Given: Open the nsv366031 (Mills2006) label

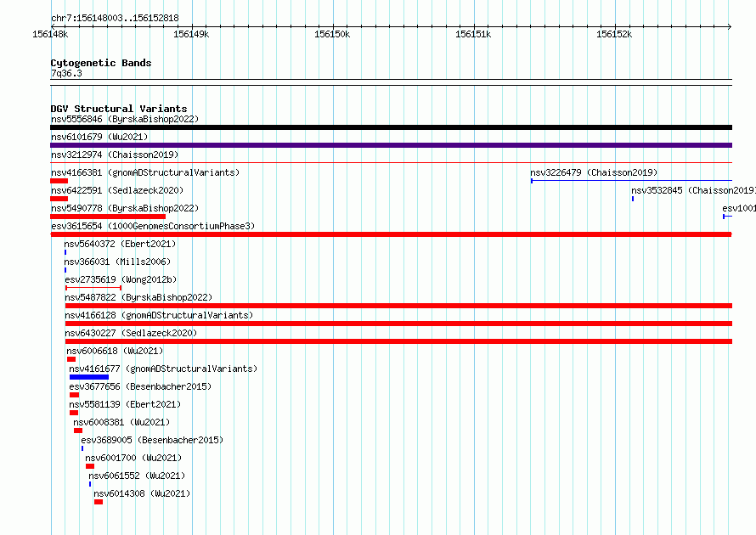Looking at the screenshot, I should (x=117, y=262).
